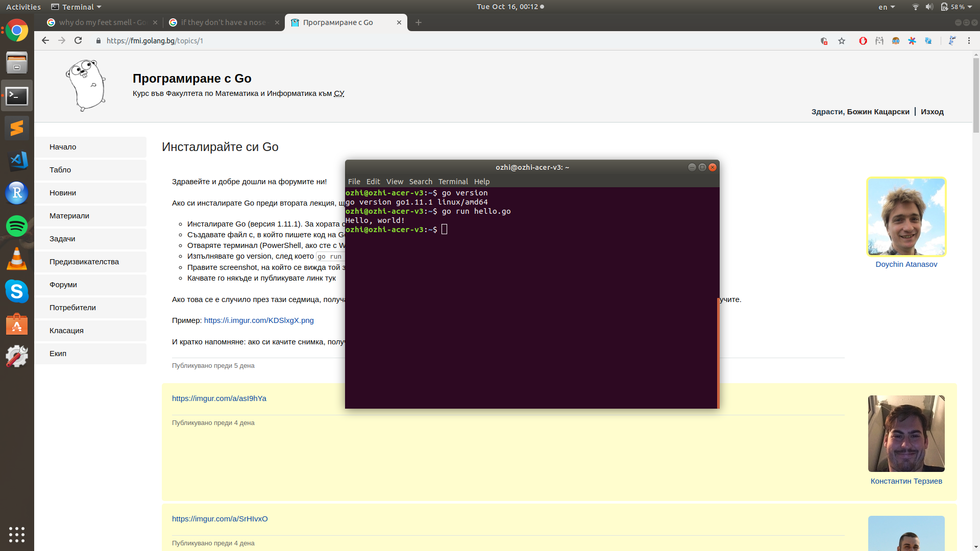
Task: Open the 'en' keyboard layout dropdown
Action: coord(887,7)
